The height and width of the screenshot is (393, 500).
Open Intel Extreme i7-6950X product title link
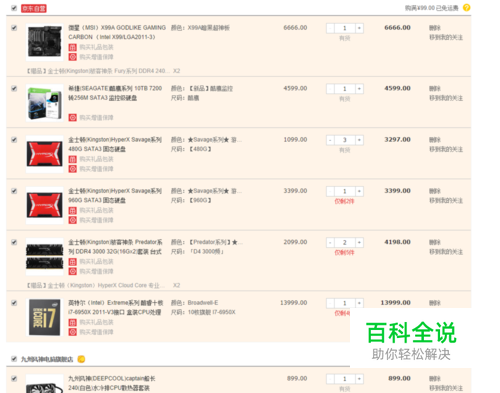point(116,308)
